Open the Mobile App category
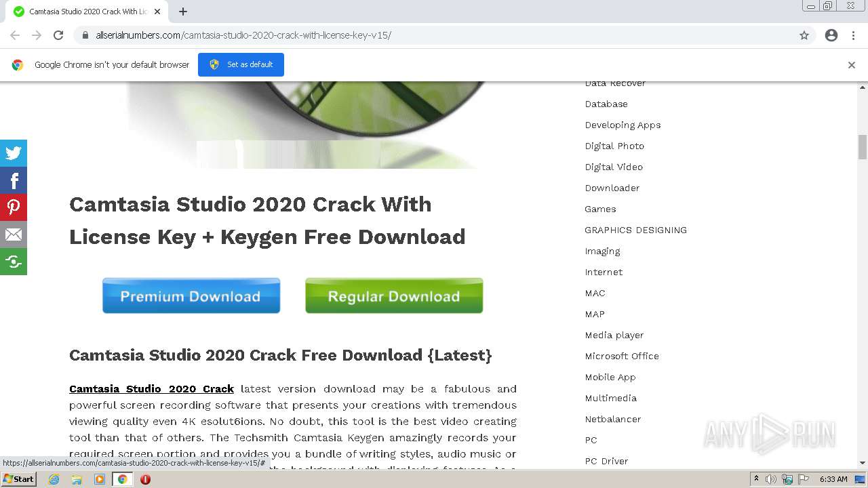The width and height of the screenshot is (868, 488). point(610,377)
